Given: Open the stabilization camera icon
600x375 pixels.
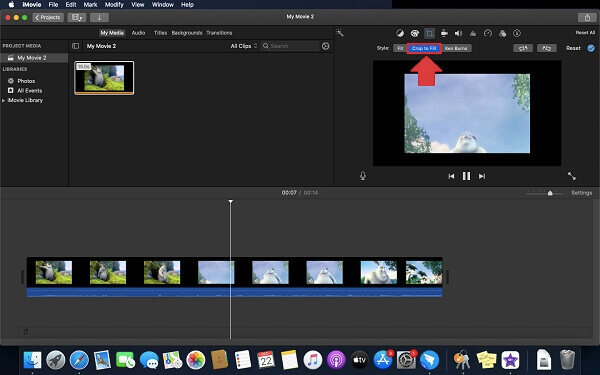Looking at the screenshot, I should (x=444, y=33).
